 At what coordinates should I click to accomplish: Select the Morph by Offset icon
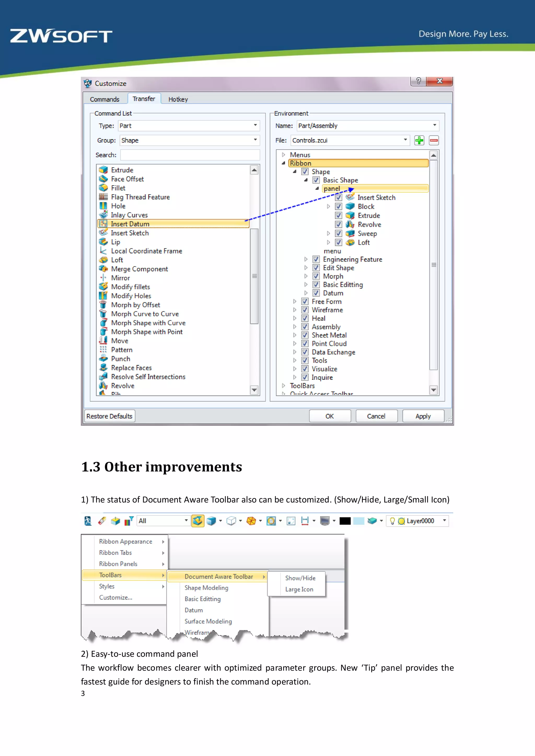[103, 305]
